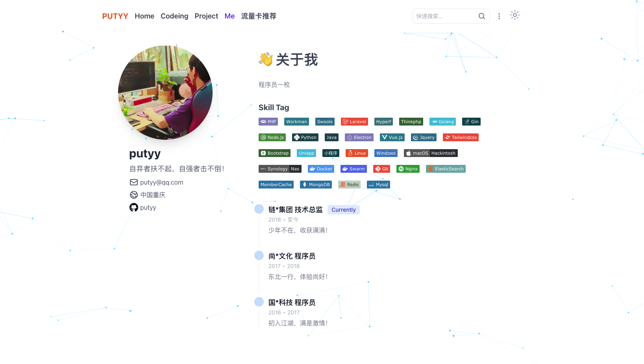Click the Vue.js skill badge
This screenshot has width=644, height=364.
tap(392, 137)
